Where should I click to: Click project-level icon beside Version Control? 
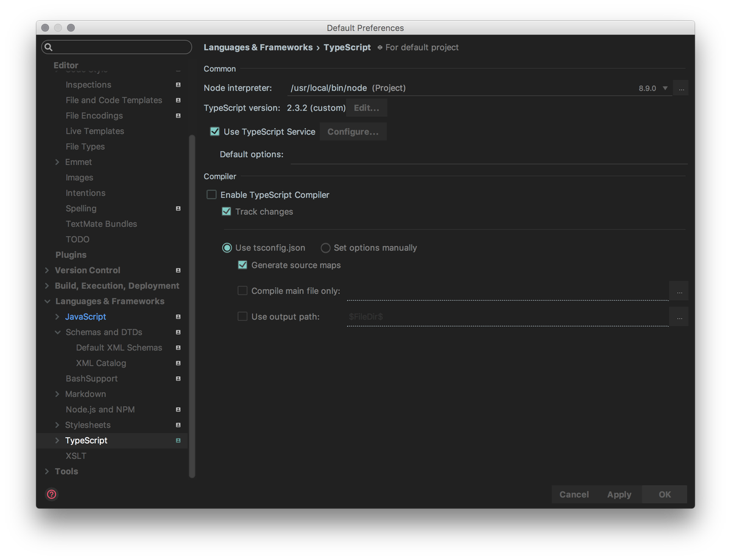(x=178, y=270)
